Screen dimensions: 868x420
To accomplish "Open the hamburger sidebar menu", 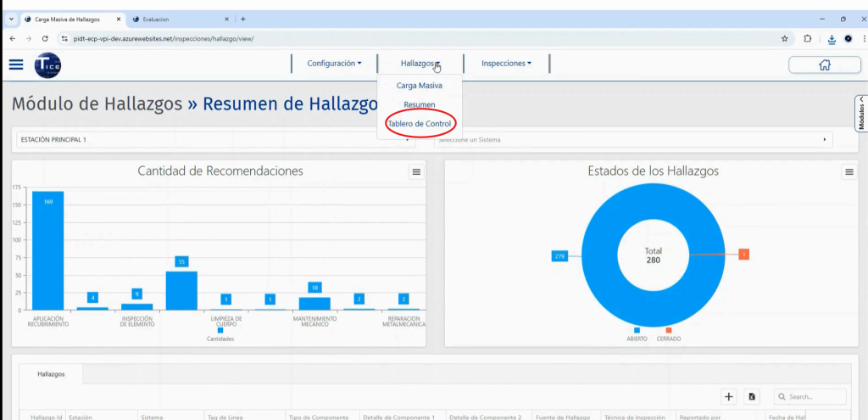I will click(16, 64).
